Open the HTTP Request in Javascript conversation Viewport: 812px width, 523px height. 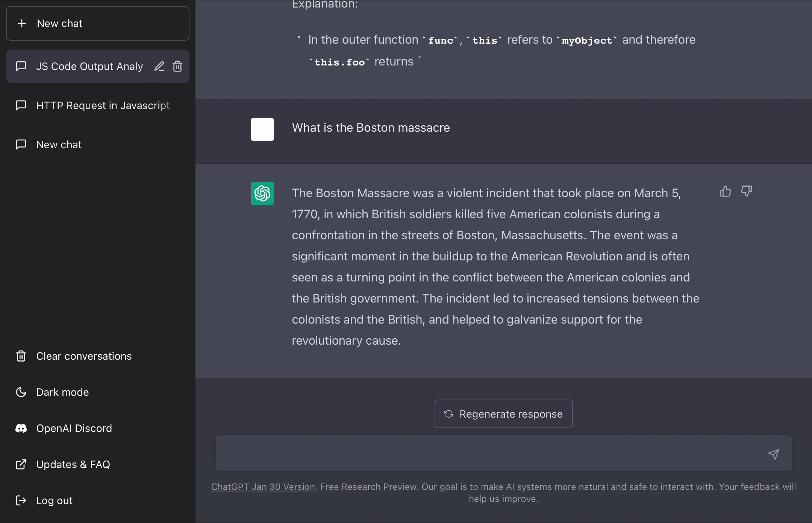103,105
